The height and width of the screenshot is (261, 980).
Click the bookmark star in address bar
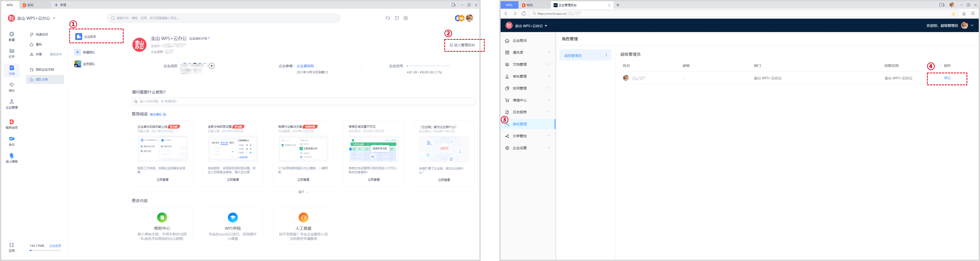(954, 14)
